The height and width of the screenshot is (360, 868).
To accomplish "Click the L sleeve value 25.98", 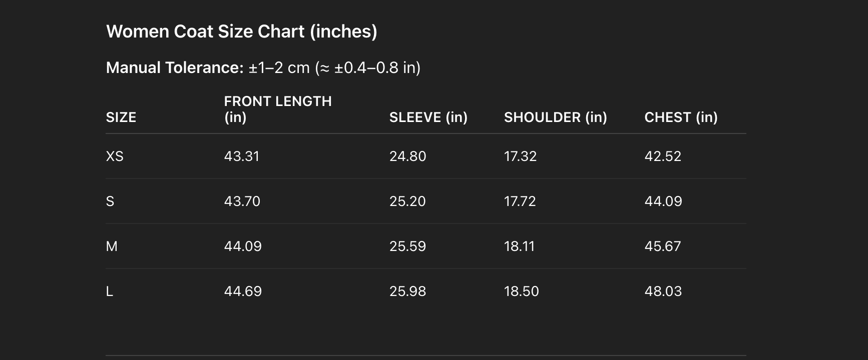I will point(407,291).
